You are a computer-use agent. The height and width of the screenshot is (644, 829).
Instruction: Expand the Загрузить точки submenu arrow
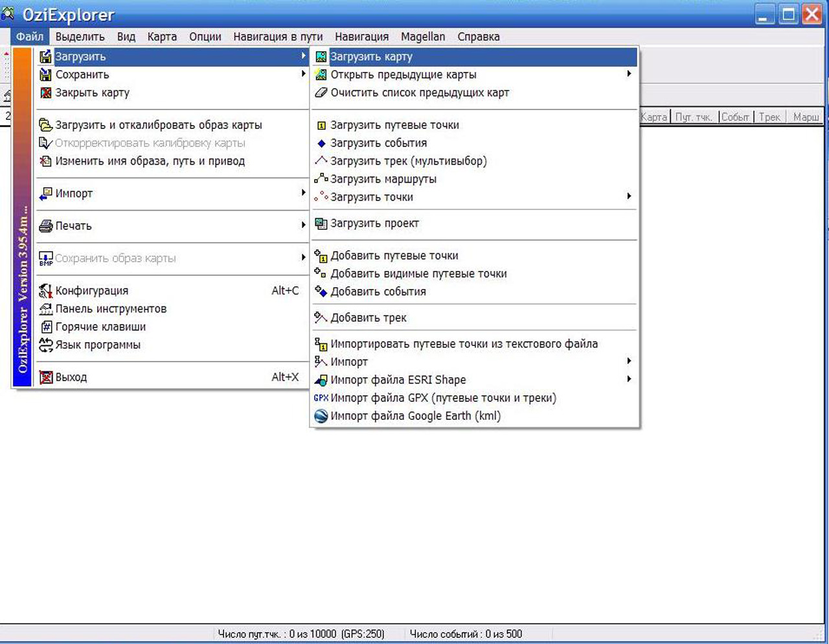tap(629, 196)
